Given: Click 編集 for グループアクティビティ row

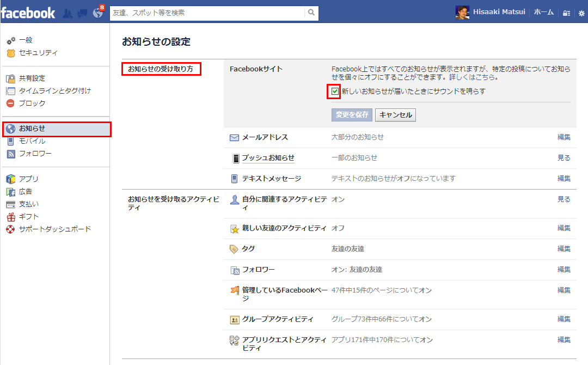Looking at the screenshot, I should coord(564,319).
